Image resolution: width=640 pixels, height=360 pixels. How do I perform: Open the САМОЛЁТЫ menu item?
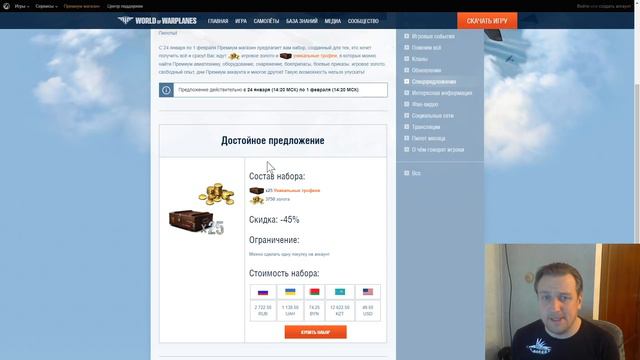pos(266,21)
